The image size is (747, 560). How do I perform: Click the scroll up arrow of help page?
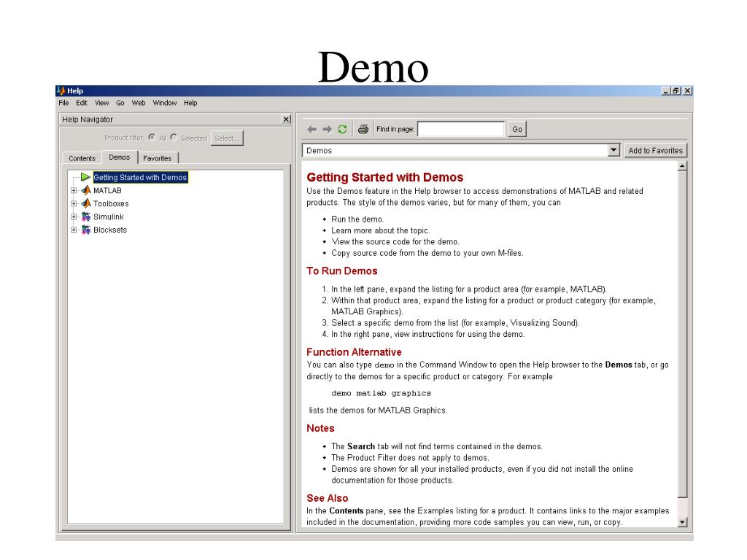(x=682, y=166)
